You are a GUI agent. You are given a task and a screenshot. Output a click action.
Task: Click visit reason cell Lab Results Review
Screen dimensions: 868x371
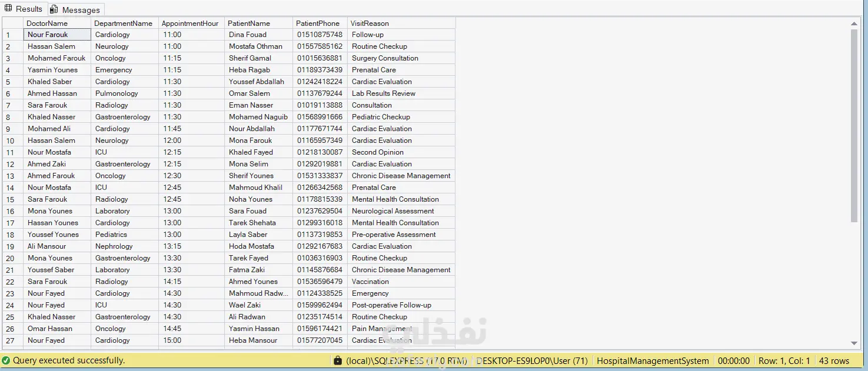[401, 93]
